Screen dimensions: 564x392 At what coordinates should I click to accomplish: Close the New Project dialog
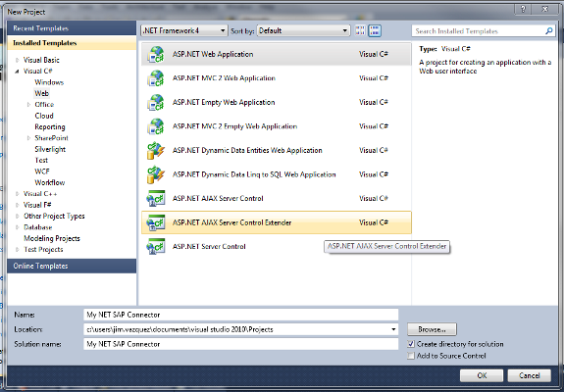[545, 10]
